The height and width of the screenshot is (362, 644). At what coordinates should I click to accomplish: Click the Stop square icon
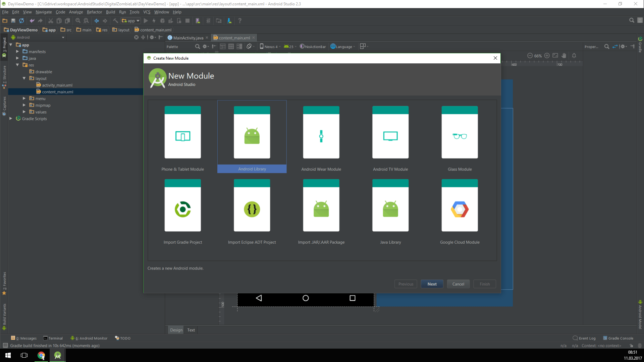187,21
